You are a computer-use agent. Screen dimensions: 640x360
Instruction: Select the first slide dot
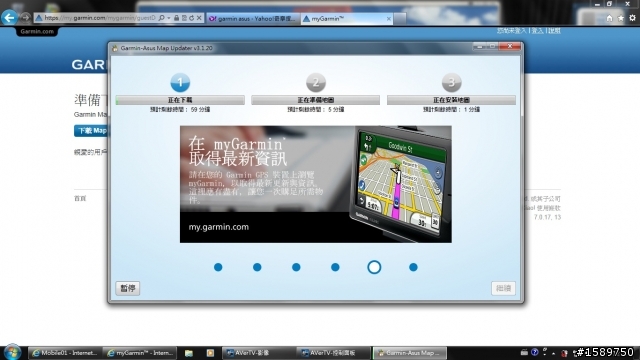coord(218,267)
